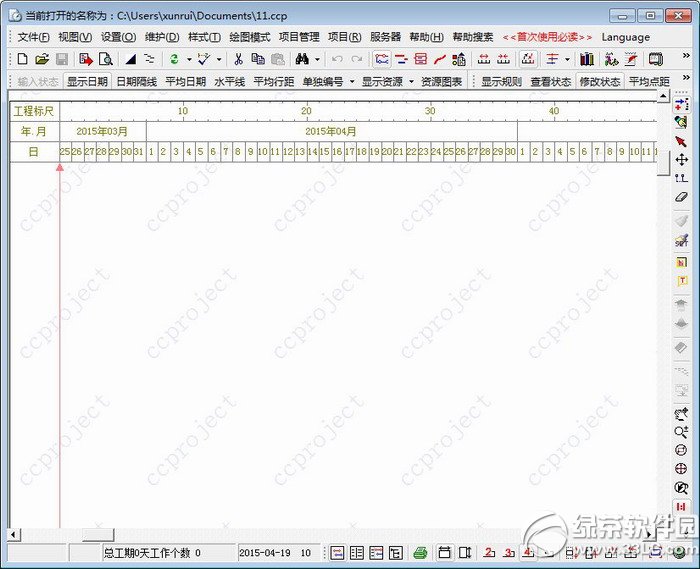This screenshot has width=700, height=569.
Task: Expand dropdown arrow beside green refresh icon
Action: tap(189, 59)
